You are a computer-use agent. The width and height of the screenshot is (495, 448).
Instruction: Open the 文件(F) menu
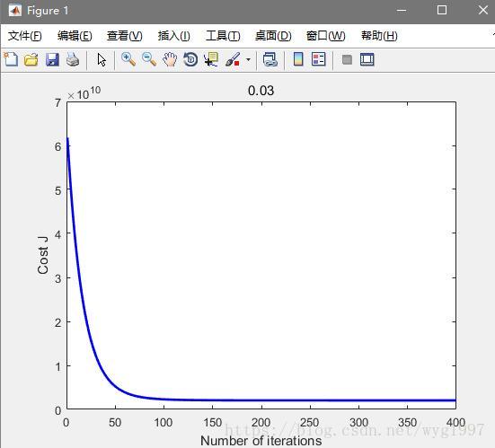(x=24, y=36)
